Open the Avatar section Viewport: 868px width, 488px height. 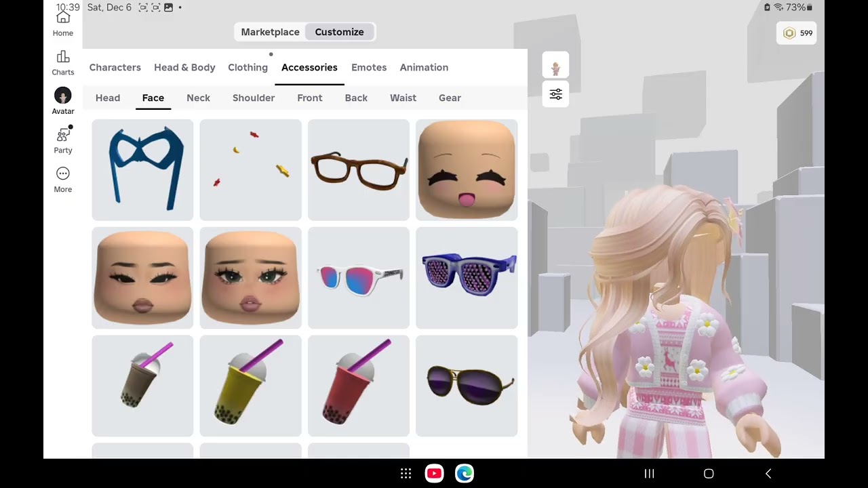[x=63, y=102]
